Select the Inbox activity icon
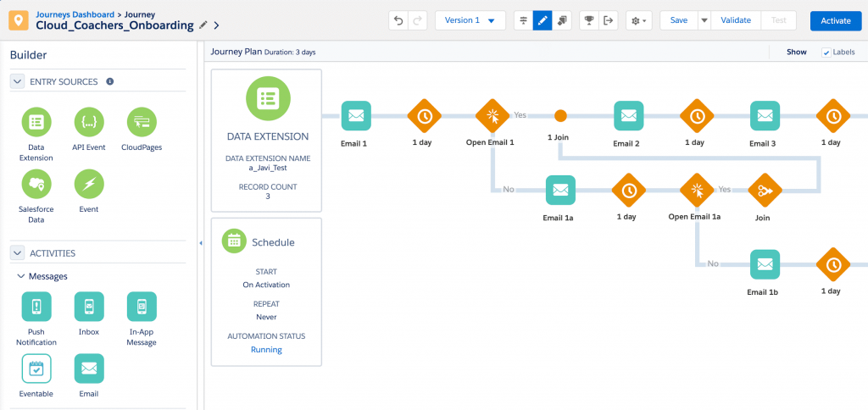The height and width of the screenshot is (410, 868). tap(88, 307)
